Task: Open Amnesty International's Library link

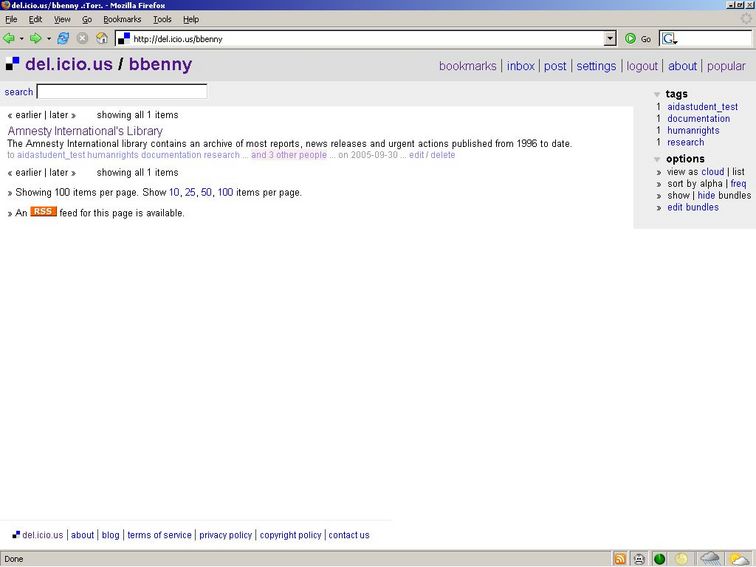Action: 85,131
